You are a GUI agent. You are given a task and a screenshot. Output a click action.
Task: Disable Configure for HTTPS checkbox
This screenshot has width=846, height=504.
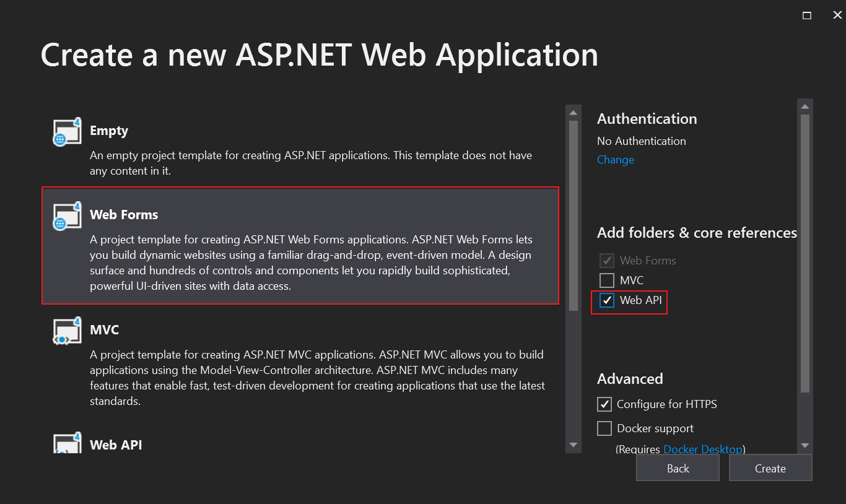point(604,404)
